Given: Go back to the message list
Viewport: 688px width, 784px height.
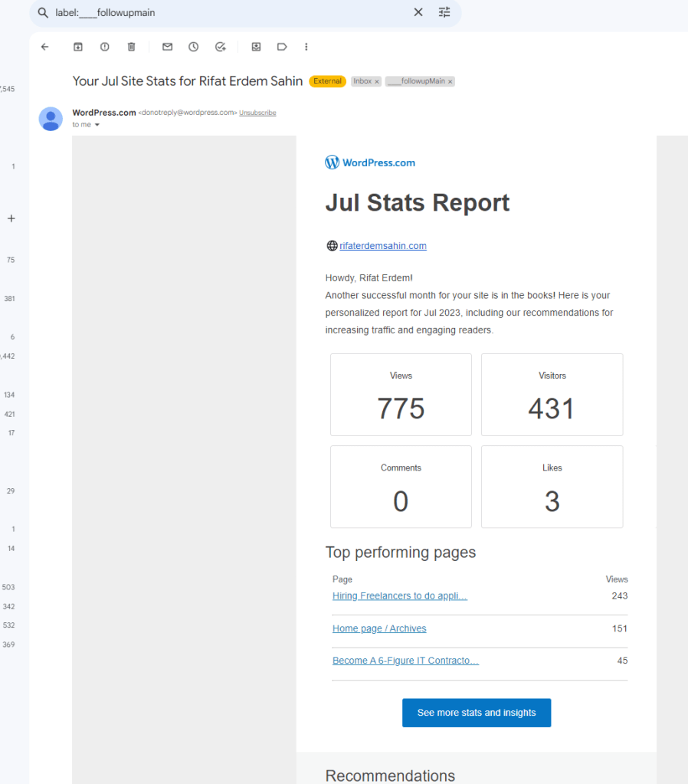Looking at the screenshot, I should point(45,47).
